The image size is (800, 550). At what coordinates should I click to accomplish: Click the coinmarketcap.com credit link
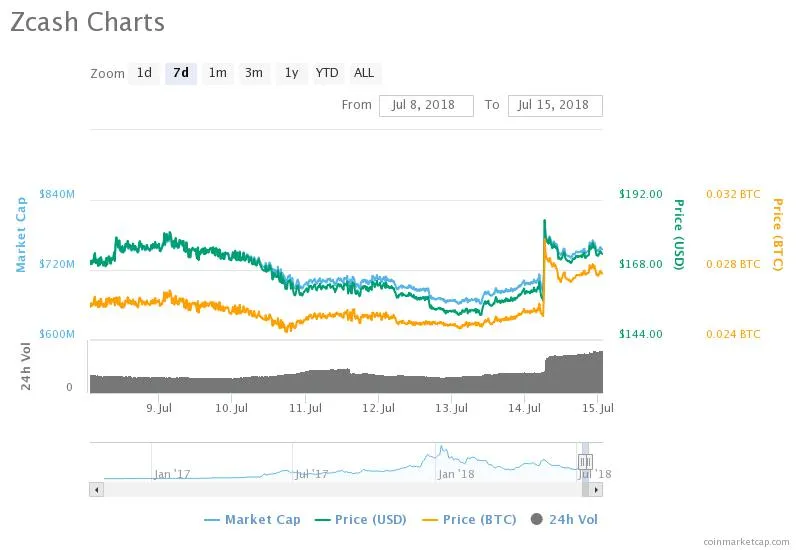click(x=746, y=542)
